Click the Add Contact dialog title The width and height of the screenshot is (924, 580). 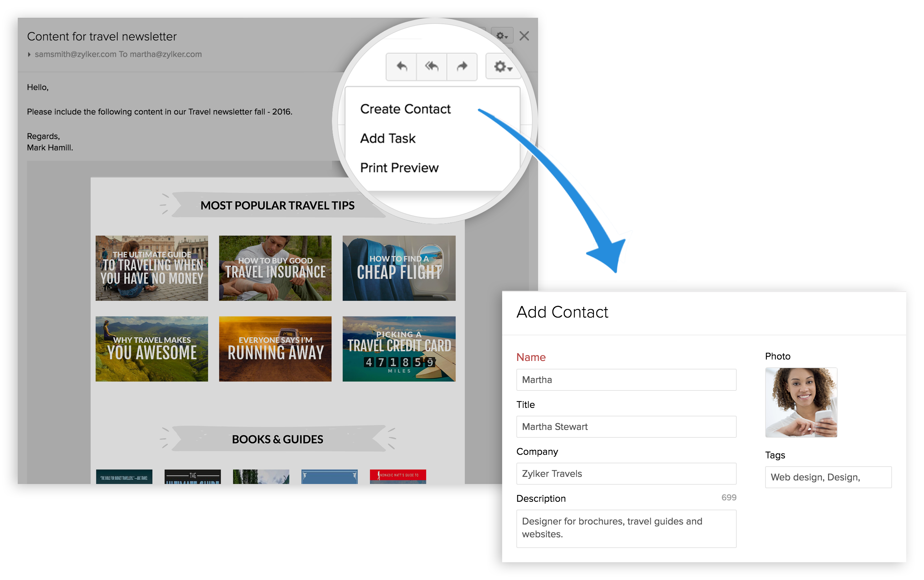tap(562, 312)
